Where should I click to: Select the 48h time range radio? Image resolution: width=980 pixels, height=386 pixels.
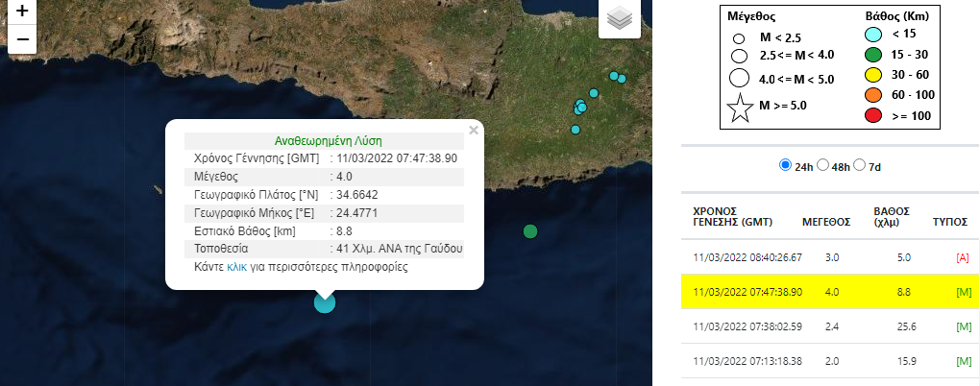(x=822, y=165)
